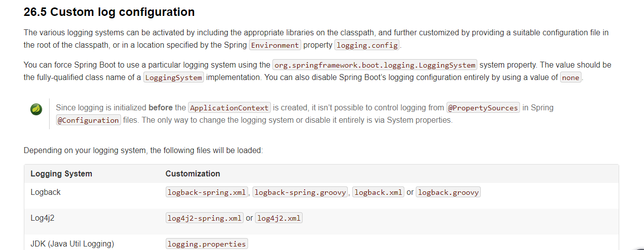Click the 'ApplicationContext' code literal
Viewport: 644px width, 250px height.
(230, 108)
